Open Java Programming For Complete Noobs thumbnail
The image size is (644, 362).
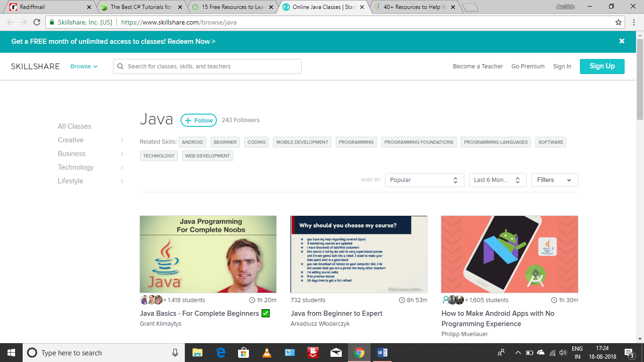(x=208, y=255)
